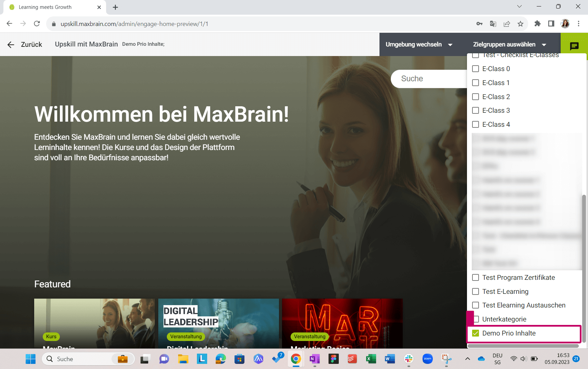Screen dimensions: 588x369
Task: Open the OneDrive cloud tray icon
Action: pyautogui.click(x=481, y=359)
